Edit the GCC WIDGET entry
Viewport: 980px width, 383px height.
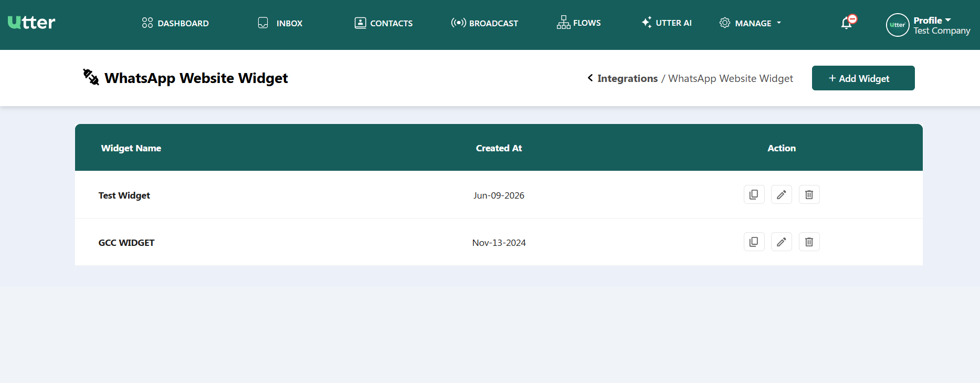click(781, 242)
